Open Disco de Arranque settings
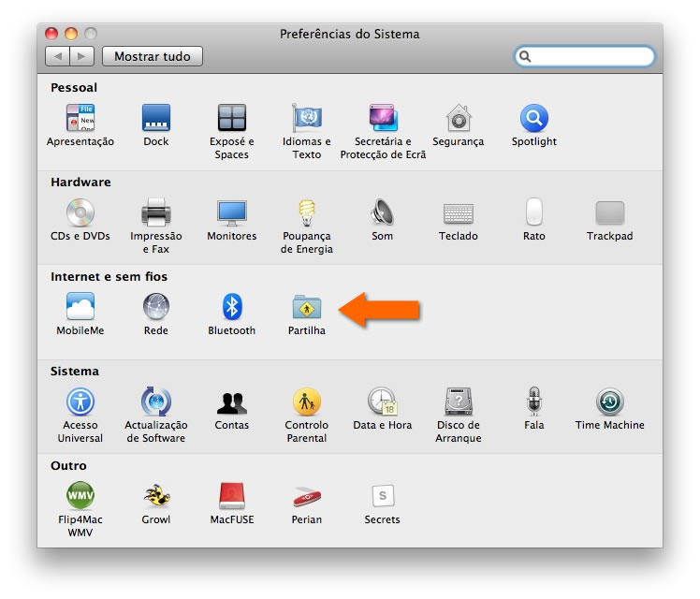700x599 pixels. click(458, 402)
